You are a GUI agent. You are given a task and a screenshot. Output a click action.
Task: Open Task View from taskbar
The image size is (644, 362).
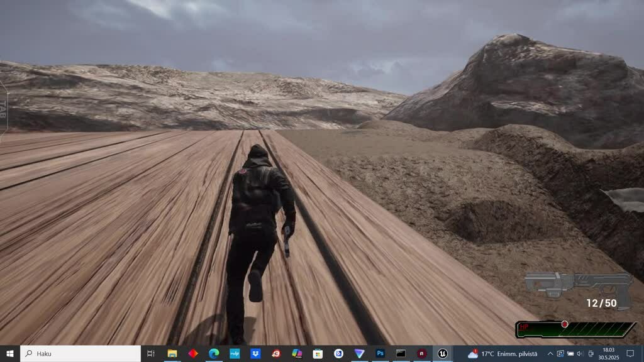click(x=151, y=354)
